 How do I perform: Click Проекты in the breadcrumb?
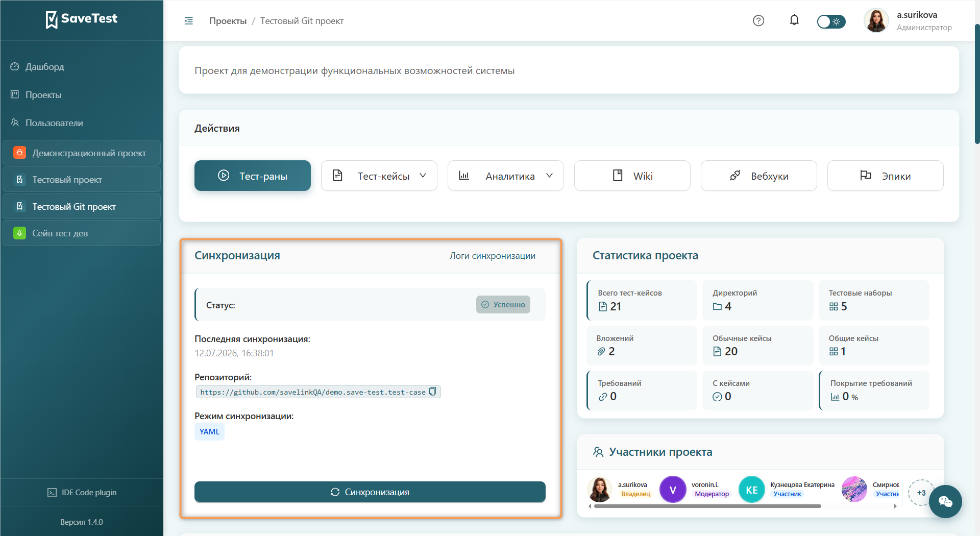coord(228,21)
